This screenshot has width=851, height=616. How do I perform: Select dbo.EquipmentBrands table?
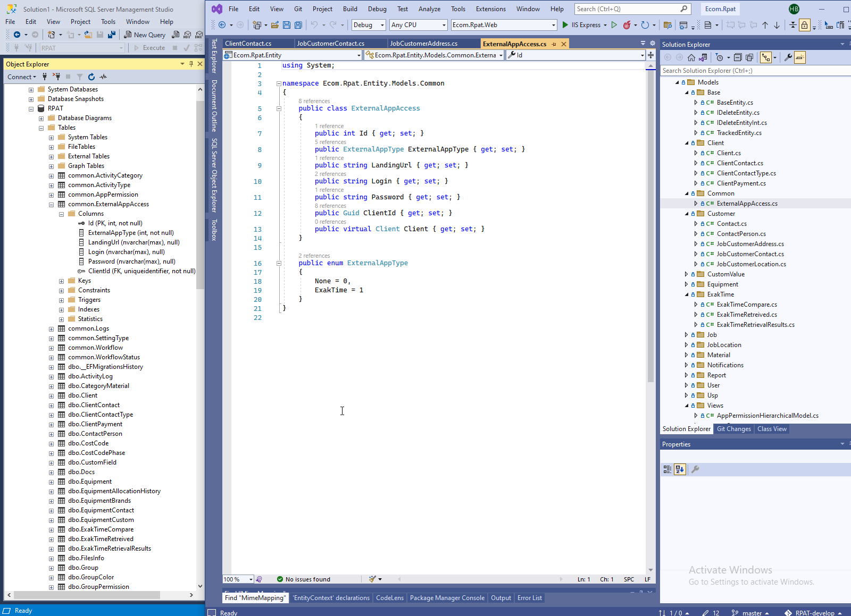click(x=99, y=501)
